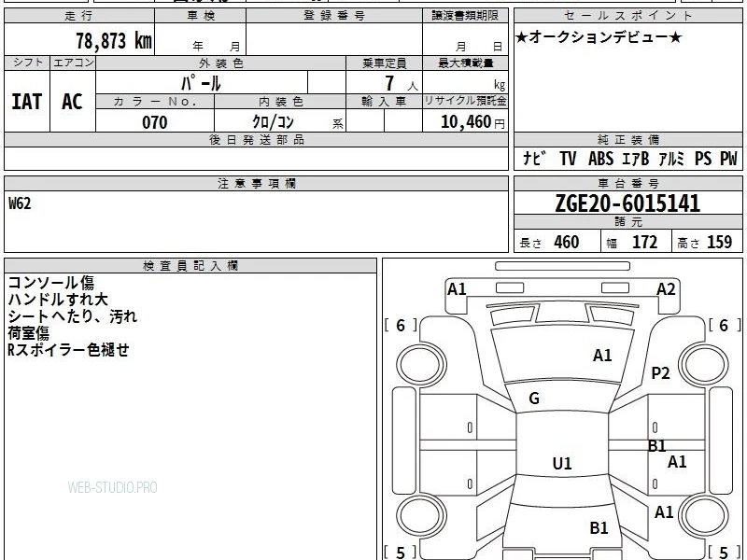Click the P2 mark on the front fender
Viewport: 747px width, 560px height.
pos(660,372)
